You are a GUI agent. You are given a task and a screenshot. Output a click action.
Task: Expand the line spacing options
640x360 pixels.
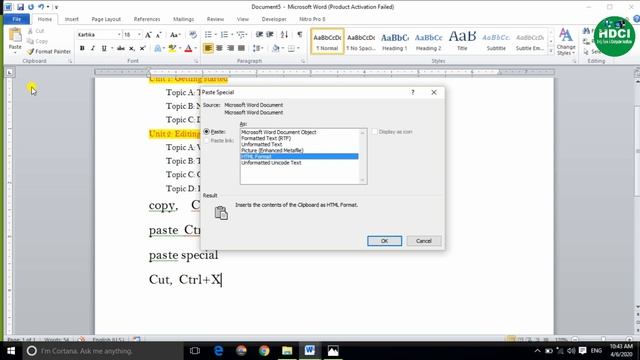tap(258, 48)
